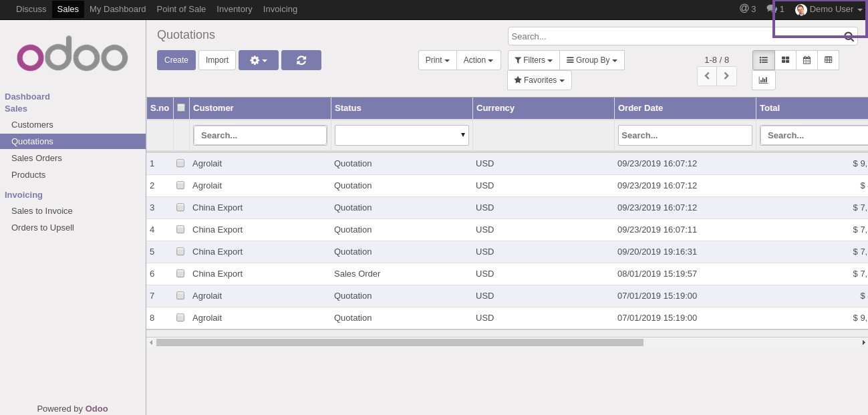This screenshot has height=415, width=868.
Task: Click the Create button
Action: [176, 60]
